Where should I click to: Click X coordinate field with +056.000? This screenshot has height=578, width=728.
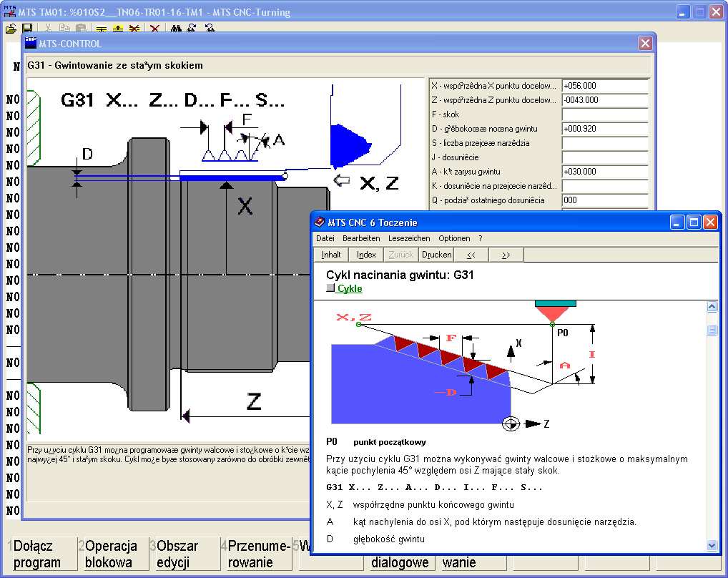604,86
